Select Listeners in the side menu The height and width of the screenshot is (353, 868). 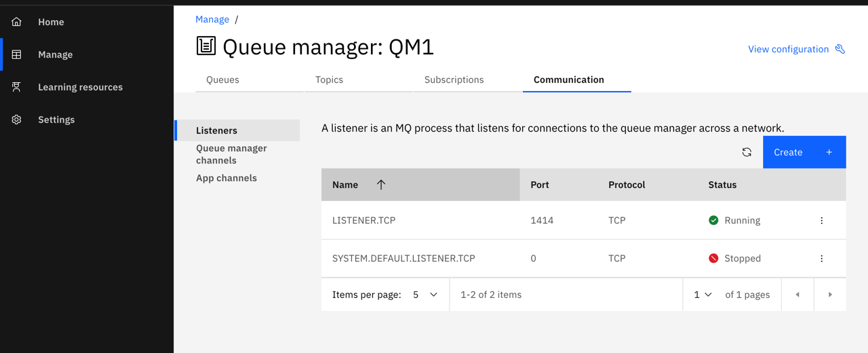237,130
